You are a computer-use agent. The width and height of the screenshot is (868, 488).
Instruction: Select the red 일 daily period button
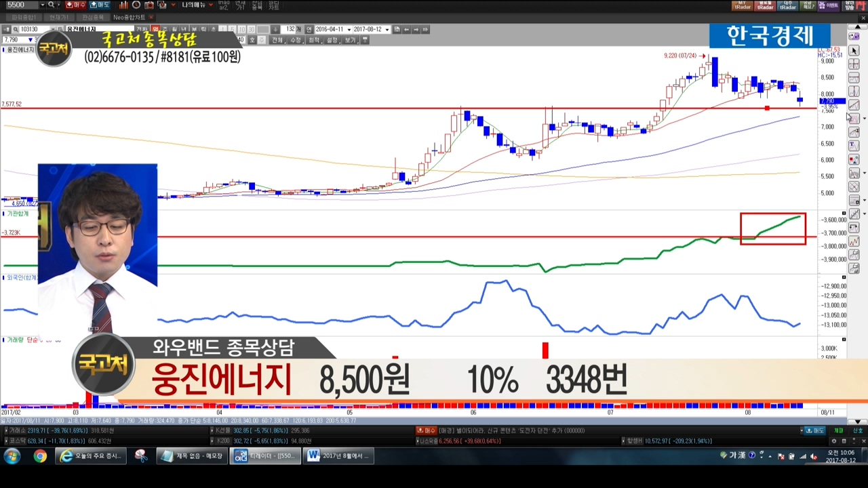click(x=155, y=29)
